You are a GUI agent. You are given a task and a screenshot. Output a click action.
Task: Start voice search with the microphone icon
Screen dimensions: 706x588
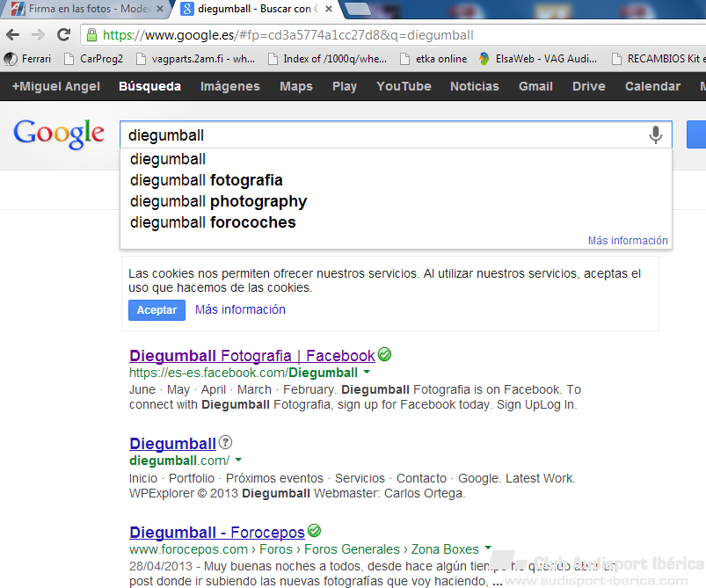tap(656, 134)
